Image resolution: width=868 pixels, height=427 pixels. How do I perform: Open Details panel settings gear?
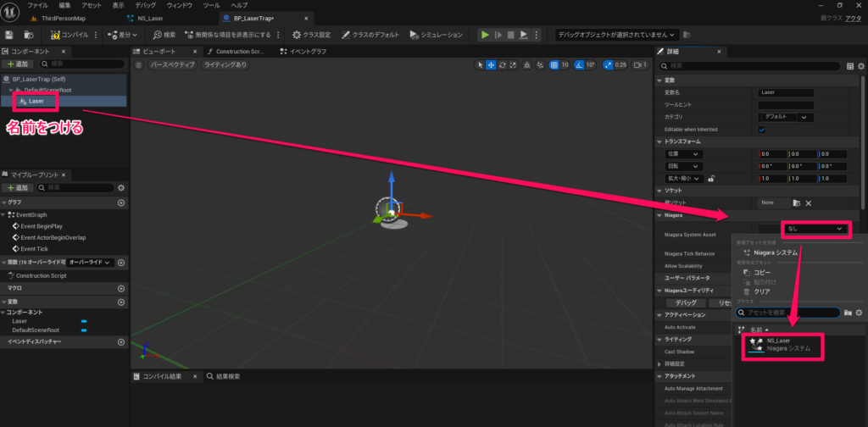click(x=861, y=66)
